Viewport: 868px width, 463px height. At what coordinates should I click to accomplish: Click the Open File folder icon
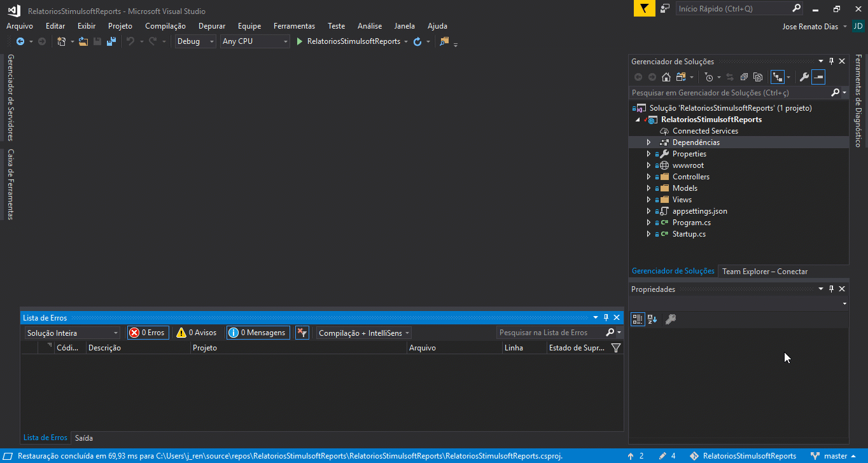click(83, 41)
